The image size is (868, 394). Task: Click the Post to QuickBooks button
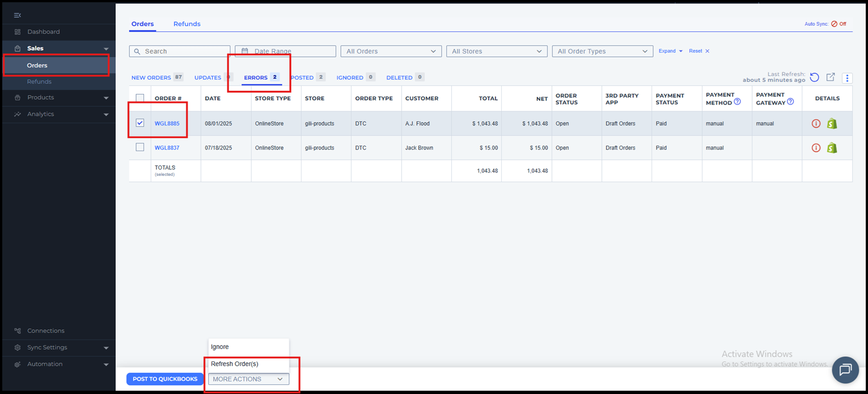165,379
